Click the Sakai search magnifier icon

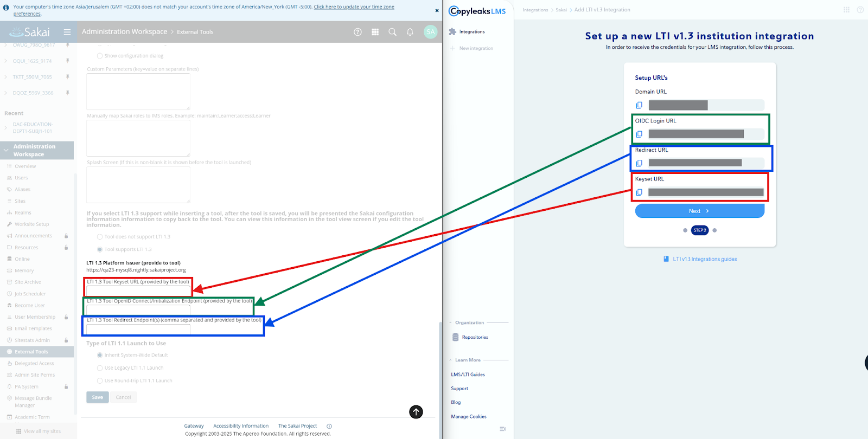click(392, 32)
